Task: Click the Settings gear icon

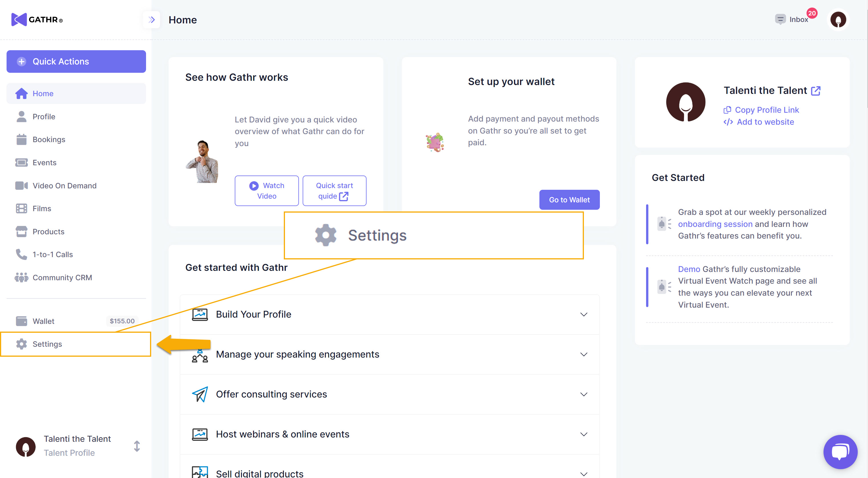Action: point(22,344)
